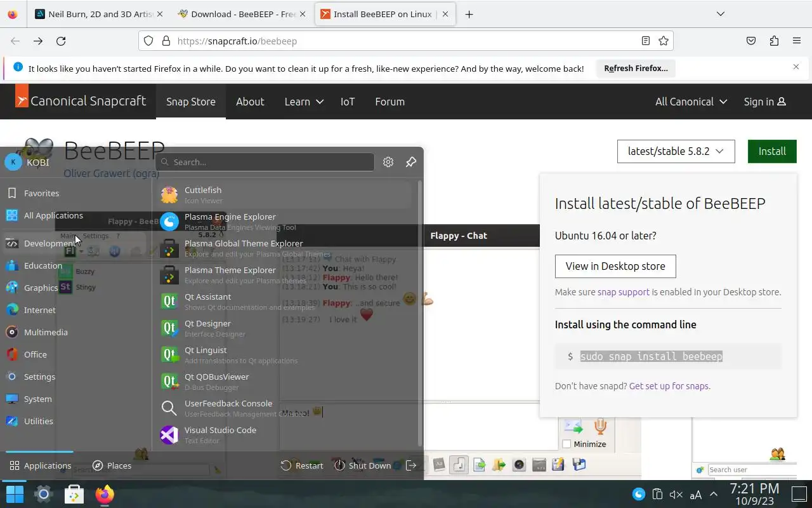Reload the current page
Screen dimensions: 812x508
coord(61,41)
